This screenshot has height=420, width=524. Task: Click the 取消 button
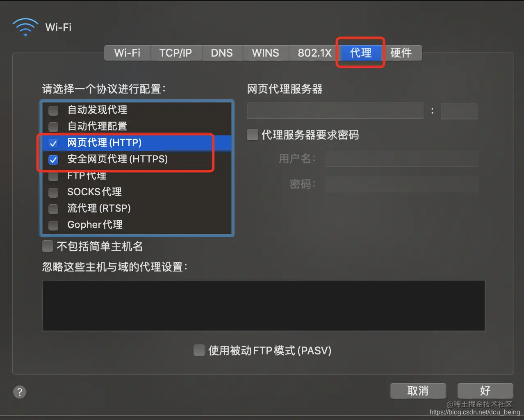click(x=418, y=391)
